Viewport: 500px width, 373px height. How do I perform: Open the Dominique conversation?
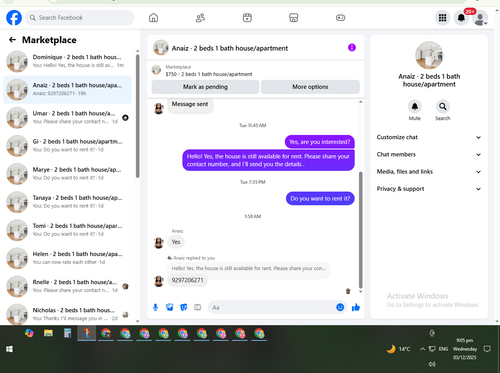coord(68,61)
